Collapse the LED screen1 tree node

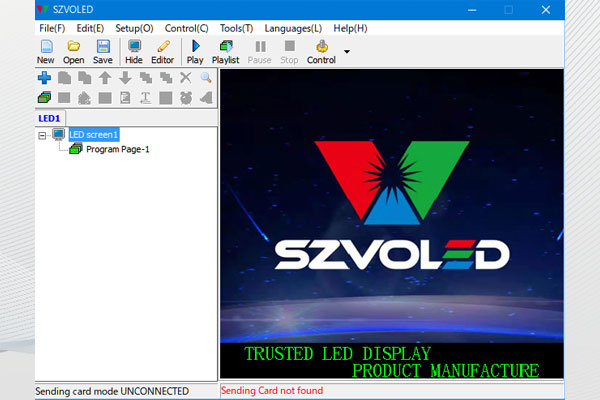pos(41,134)
